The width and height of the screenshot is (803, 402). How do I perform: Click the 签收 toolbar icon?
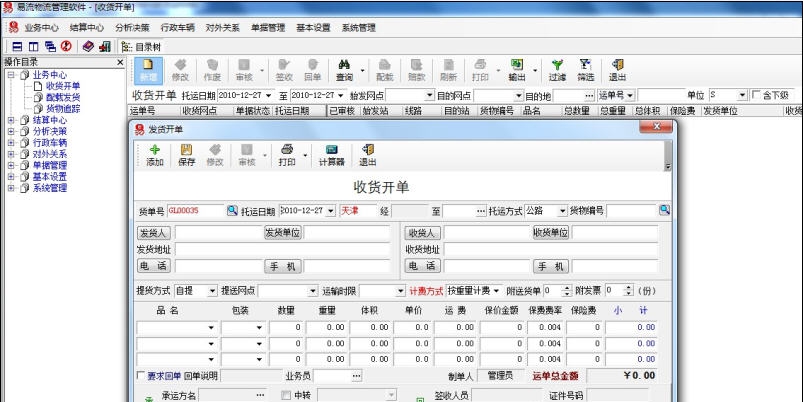point(284,65)
